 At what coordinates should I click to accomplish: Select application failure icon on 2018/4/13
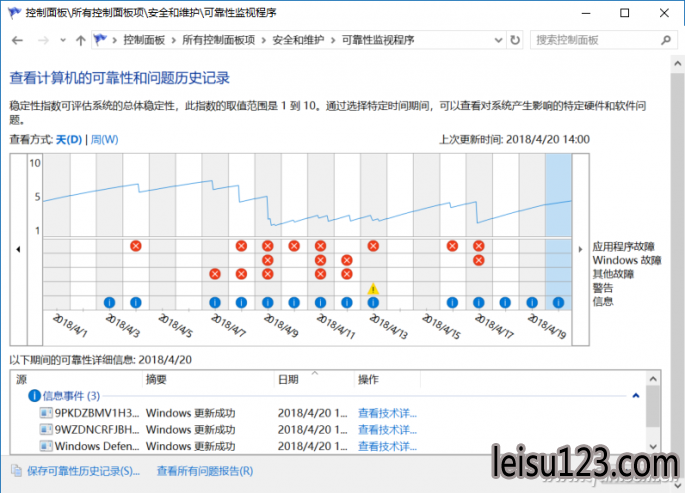pyautogui.click(x=373, y=246)
